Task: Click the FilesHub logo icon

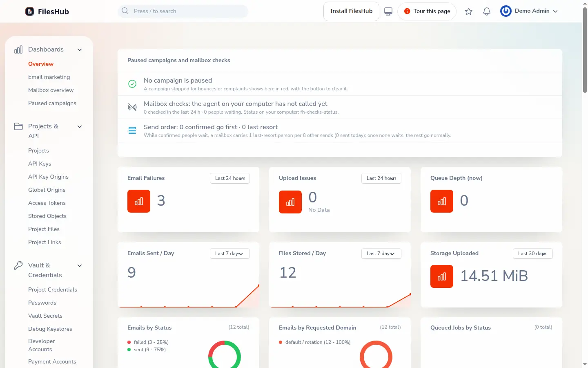Action: click(30, 11)
